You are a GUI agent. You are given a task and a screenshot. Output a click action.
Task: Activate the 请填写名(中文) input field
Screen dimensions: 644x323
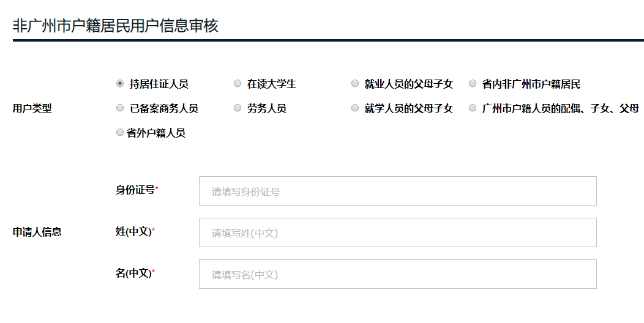point(397,273)
